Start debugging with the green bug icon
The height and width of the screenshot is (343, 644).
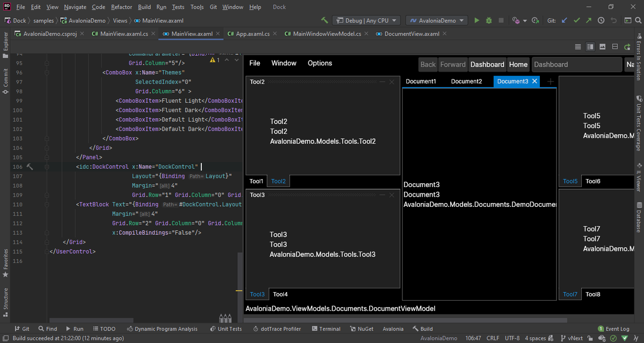[489, 20]
